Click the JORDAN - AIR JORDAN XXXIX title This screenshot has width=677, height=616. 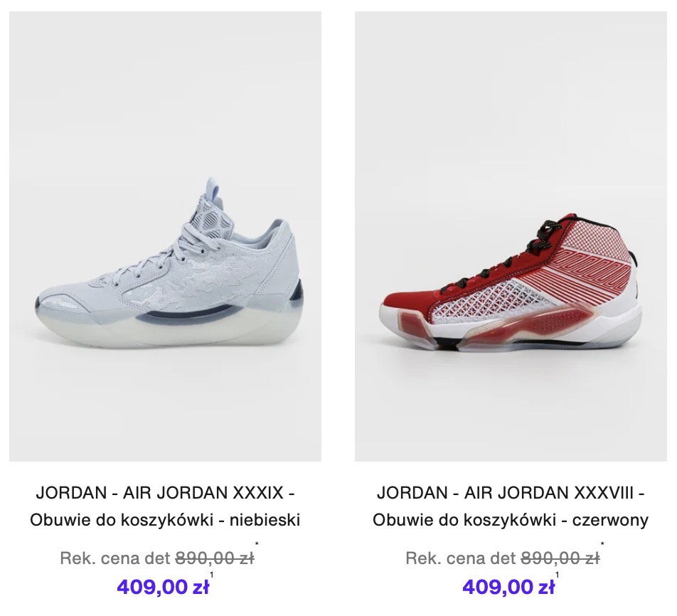pos(166,492)
